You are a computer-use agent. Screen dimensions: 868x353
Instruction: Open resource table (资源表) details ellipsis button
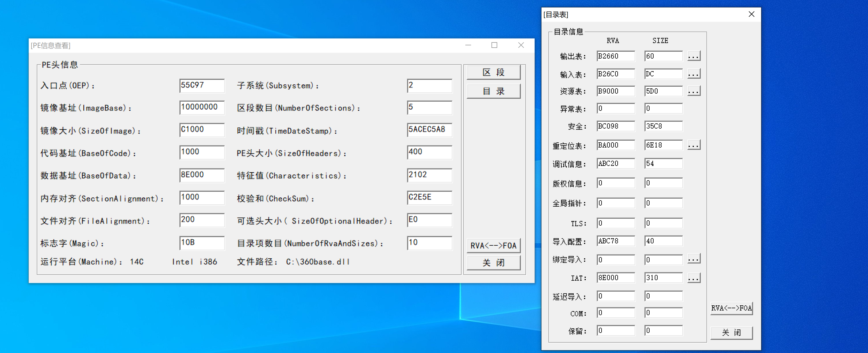tap(694, 91)
